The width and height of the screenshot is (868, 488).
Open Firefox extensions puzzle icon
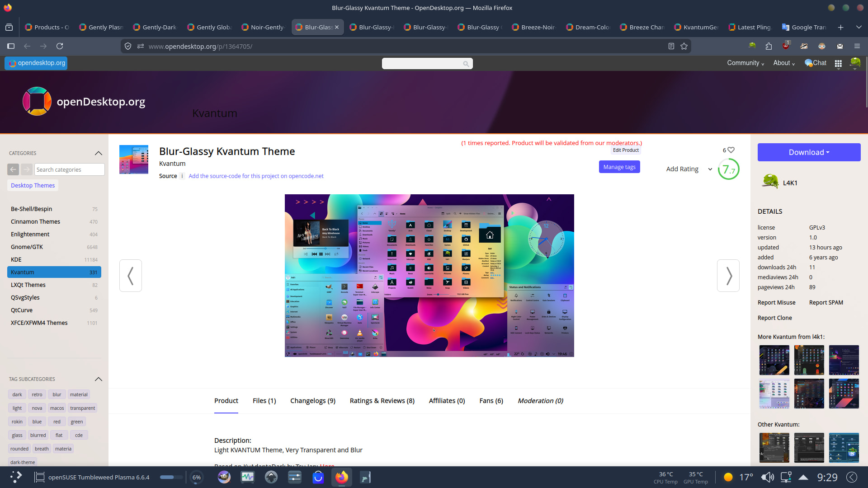[769, 46]
